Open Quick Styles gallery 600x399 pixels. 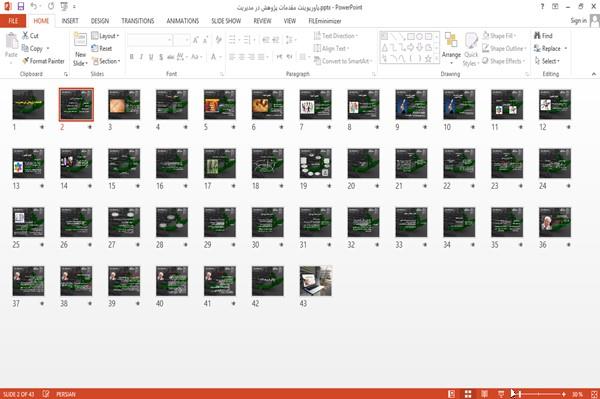click(471, 50)
